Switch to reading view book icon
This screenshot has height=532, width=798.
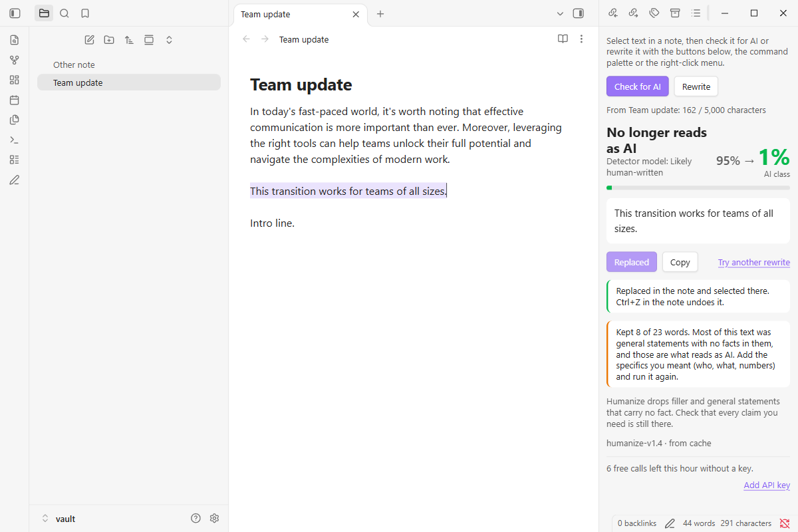(563, 39)
